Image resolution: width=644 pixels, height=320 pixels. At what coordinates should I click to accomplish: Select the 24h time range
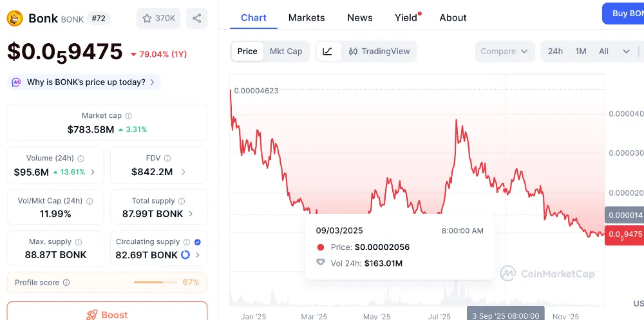click(555, 52)
